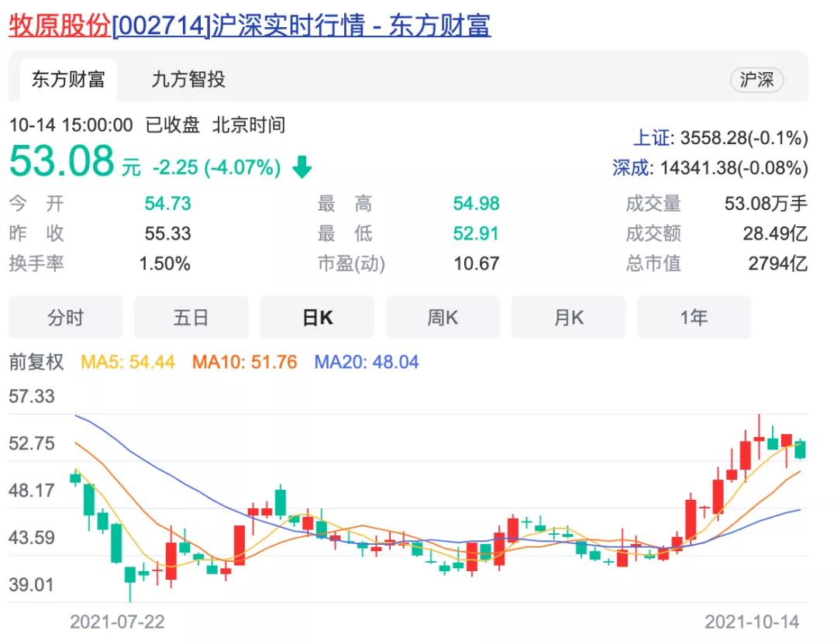Screen dimensions: 837x644
Task: Click the 沪深 market badge
Action: click(x=756, y=80)
